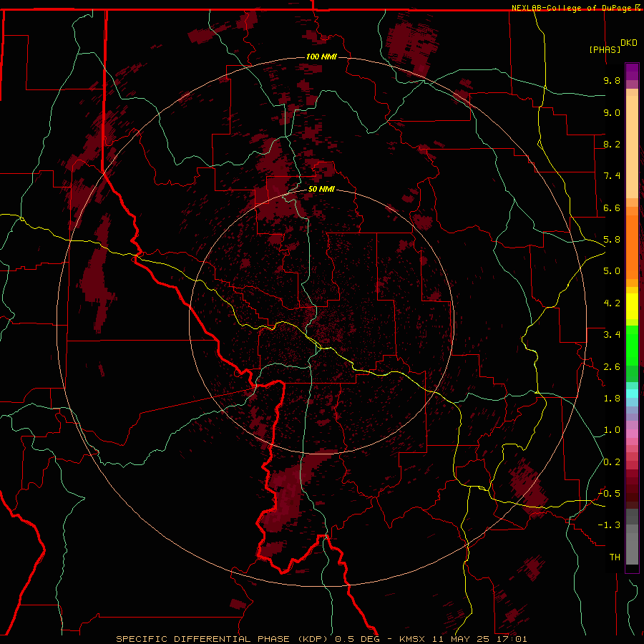Click the 4.2 scale value
The height and width of the screenshot is (644, 644).
click(x=612, y=303)
